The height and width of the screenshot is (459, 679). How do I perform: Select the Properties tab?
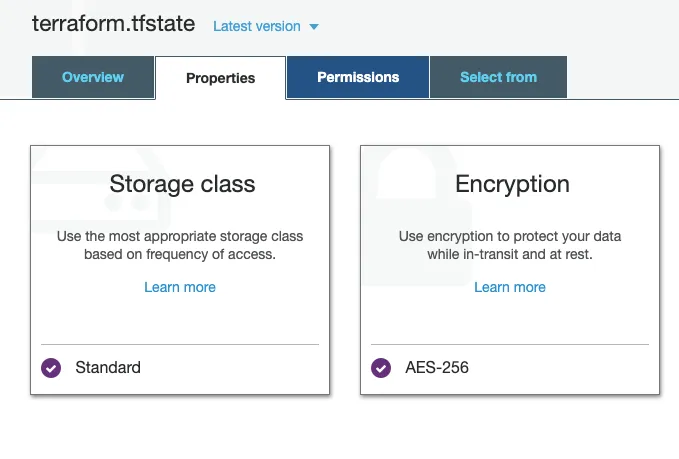pyautogui.click(x=220, y=78)
